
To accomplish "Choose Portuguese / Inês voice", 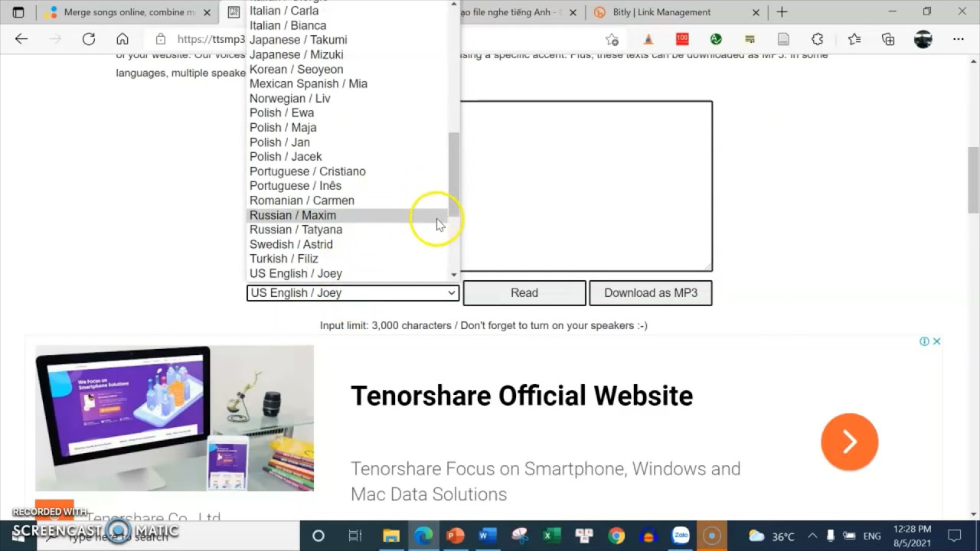I will coord(348,186).
